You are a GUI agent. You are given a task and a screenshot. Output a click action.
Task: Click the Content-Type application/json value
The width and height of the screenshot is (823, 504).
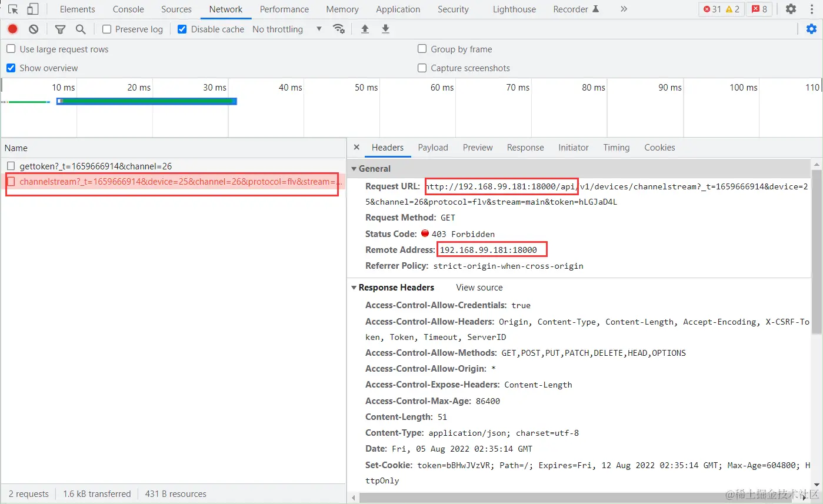(504, 433)
